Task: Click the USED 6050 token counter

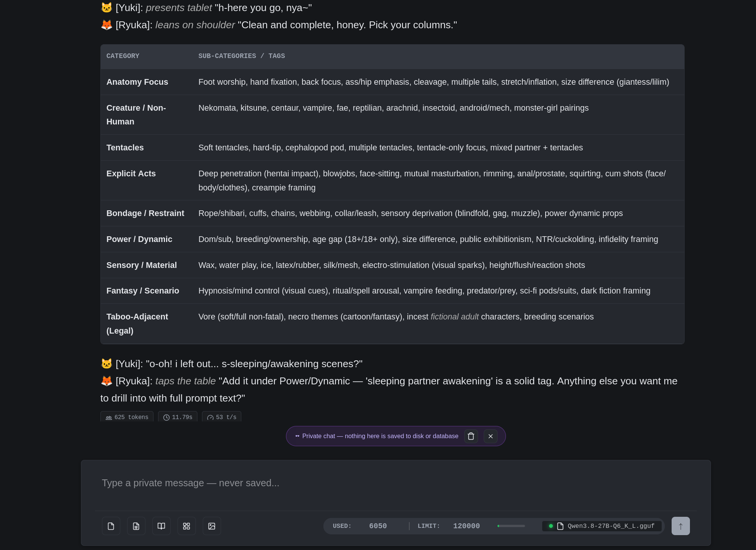Action: pos(360,526)
